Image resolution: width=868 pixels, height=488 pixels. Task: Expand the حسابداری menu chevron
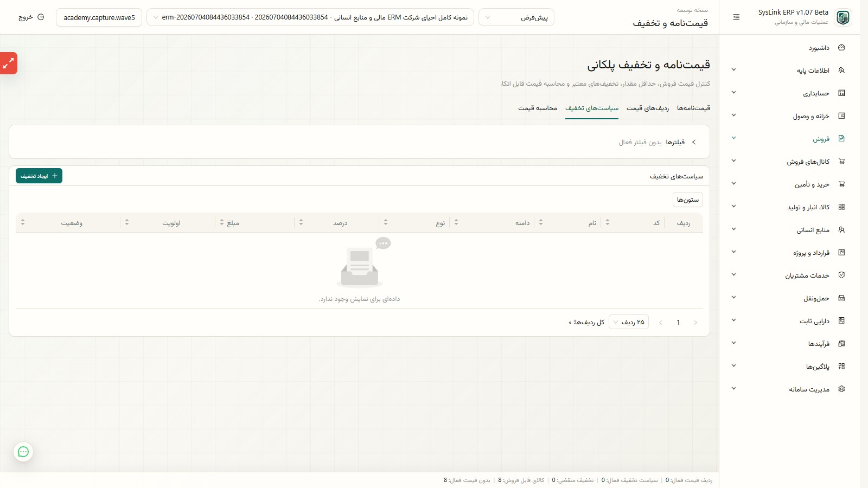[x=733, y=93]
